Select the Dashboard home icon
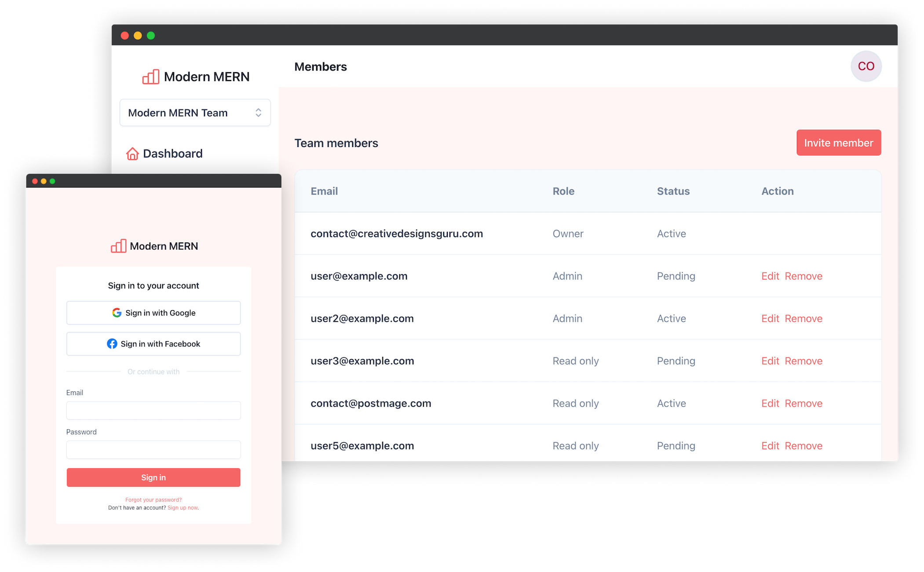The width and height of the screenshot is (924, 572). point(133,153)
